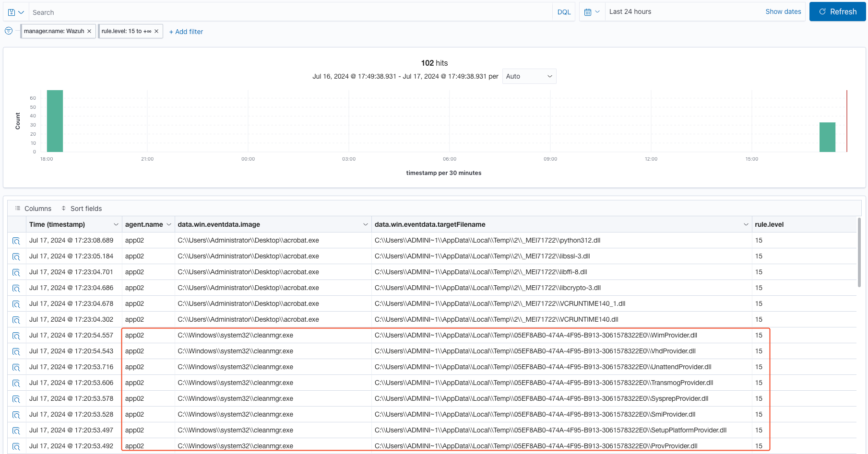Viewport: 868px width, 454px height.
Task: Inspect document at 17:20:53.528
Action: pyautogui.click(x=16, y=415)
